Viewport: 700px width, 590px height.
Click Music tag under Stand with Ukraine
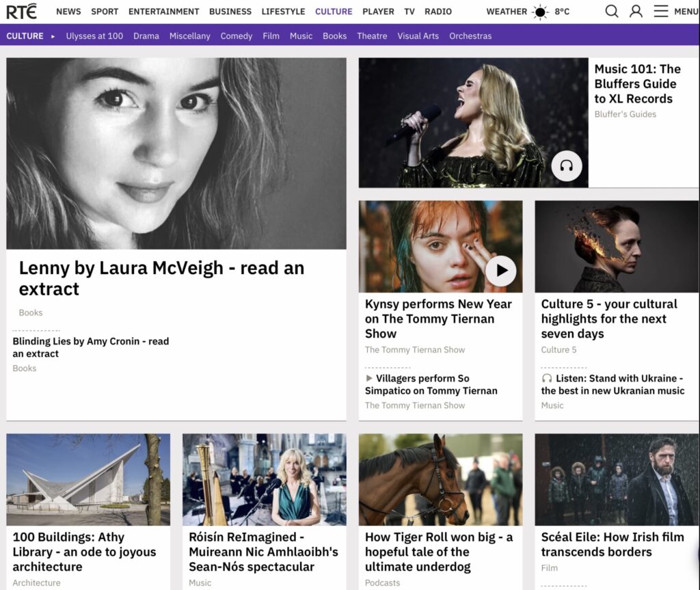pos(552,405)
